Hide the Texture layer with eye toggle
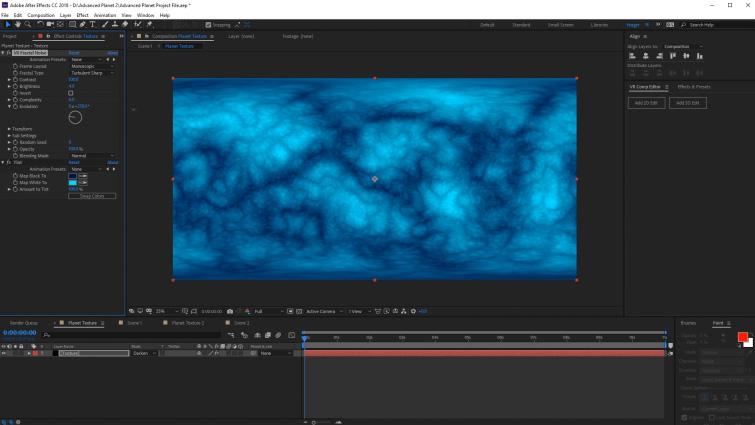Screen dimensions: 755x425 point(4,353)
